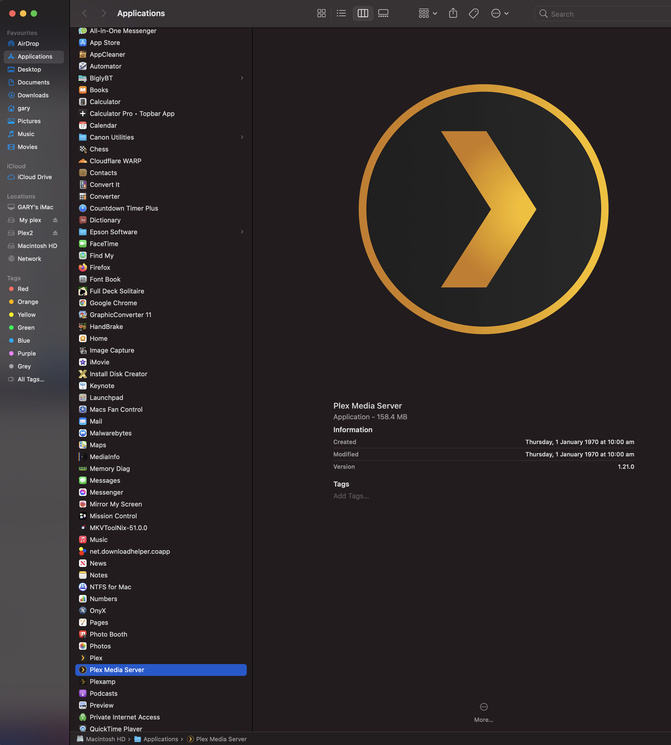
Task: Select the Plex Media Server row
Action: [161, 670]
